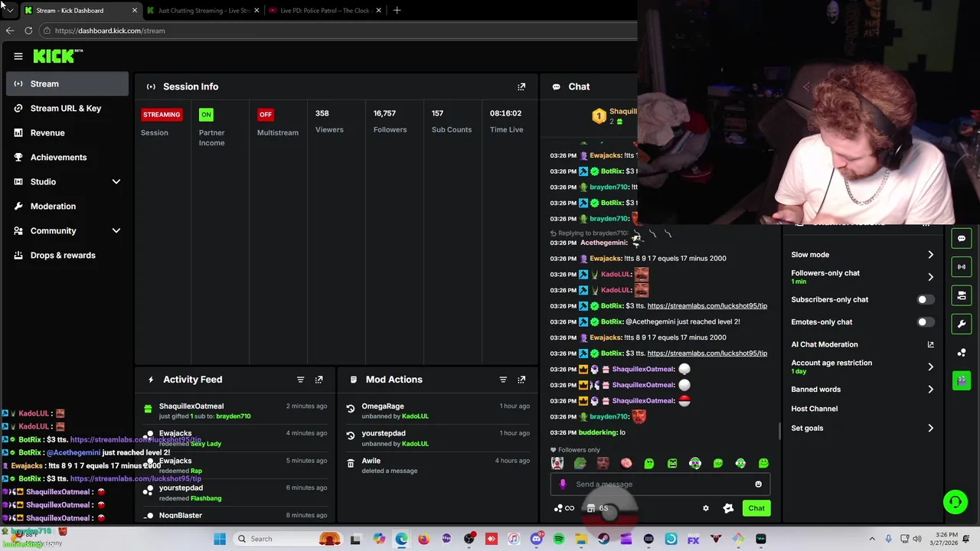980x551 pixels.
Task: Pop out the Activity Feed panel
Action: [x=318, y=380]
